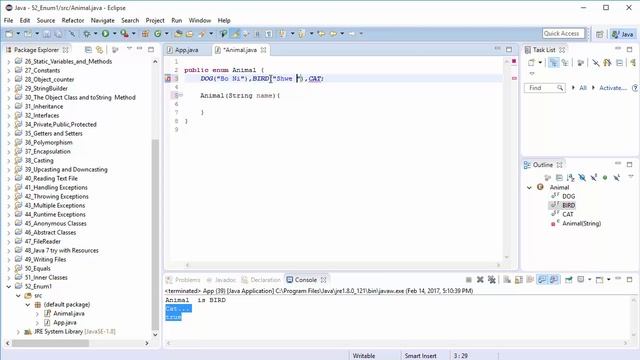
Task: Click Remove All Terminated Launches icon
Action: (492, 280)
